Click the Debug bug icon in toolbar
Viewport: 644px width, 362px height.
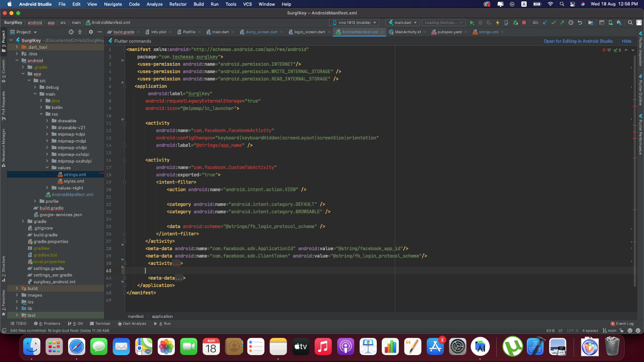click(480, 23)
